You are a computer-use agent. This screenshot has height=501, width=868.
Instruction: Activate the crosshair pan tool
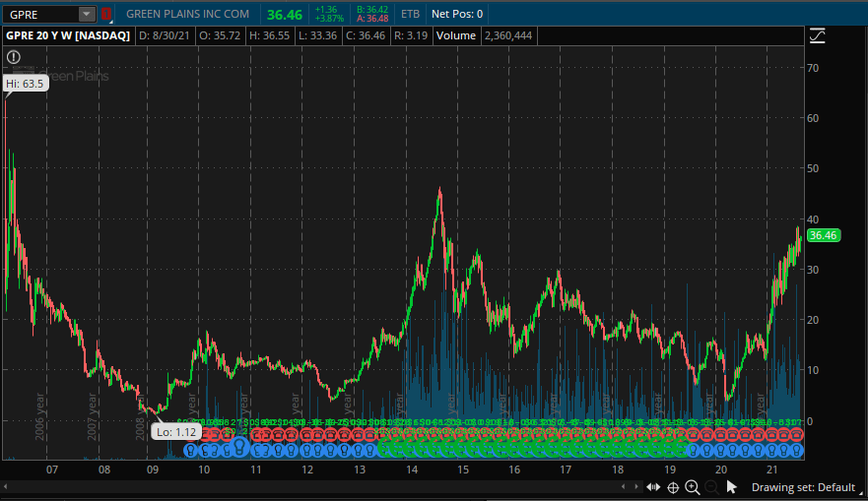(x=673, y=487)
